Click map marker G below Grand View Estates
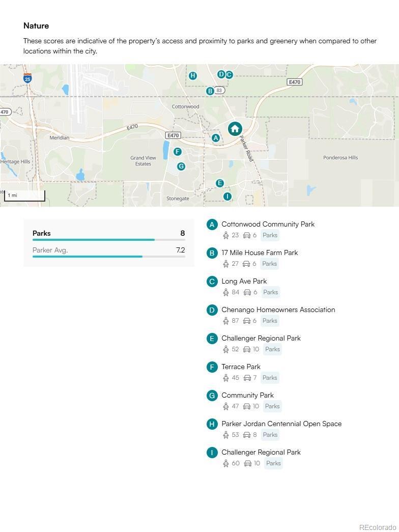The image size is (399, 532). pyautogui.click(x=181, y=166)
